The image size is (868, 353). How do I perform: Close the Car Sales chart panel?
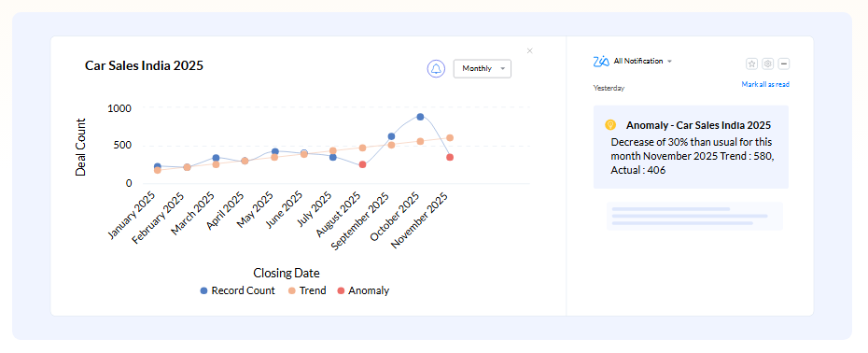(x=530, y=51)
